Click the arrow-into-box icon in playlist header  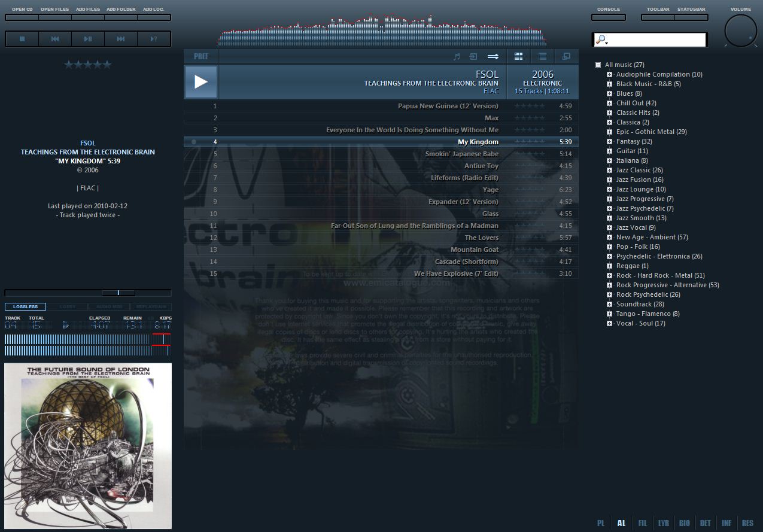tap(473, 56)
